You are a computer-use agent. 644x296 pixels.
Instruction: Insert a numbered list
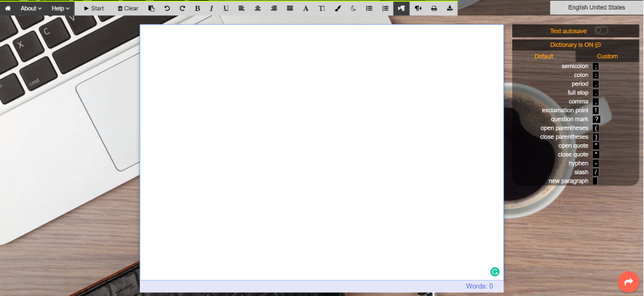pos(385,8)
